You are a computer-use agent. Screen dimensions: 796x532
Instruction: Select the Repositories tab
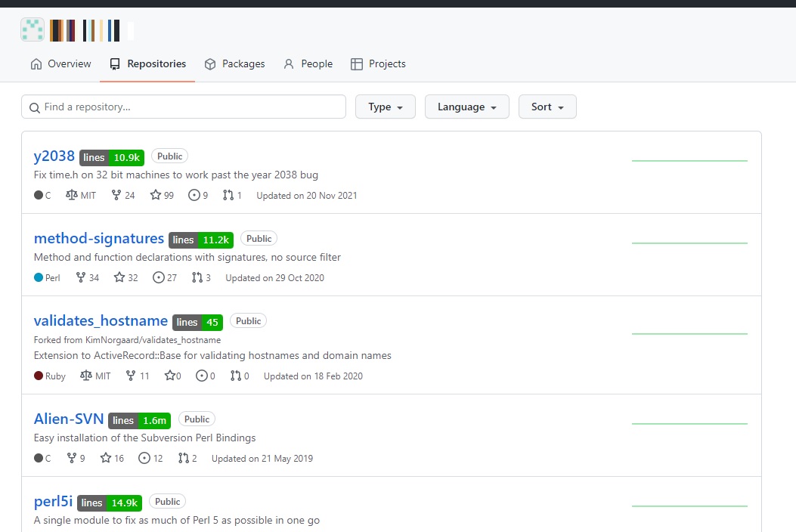pos(147,64)
